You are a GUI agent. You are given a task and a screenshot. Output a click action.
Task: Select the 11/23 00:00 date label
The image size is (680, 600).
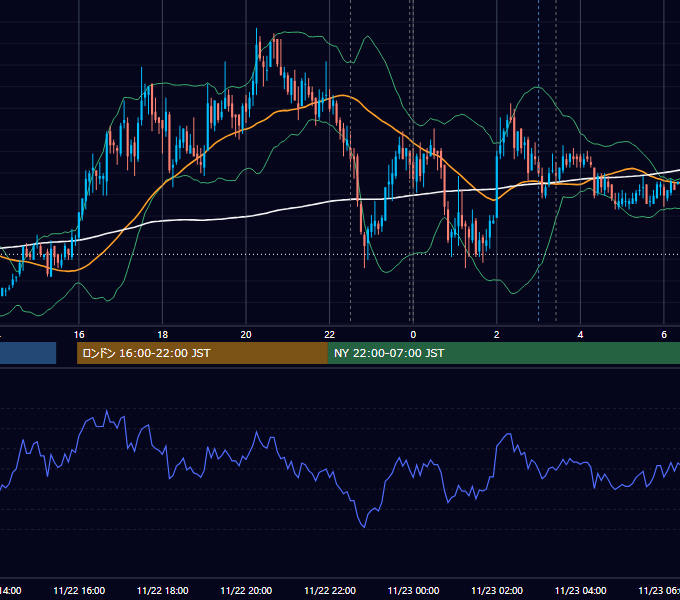413,591
